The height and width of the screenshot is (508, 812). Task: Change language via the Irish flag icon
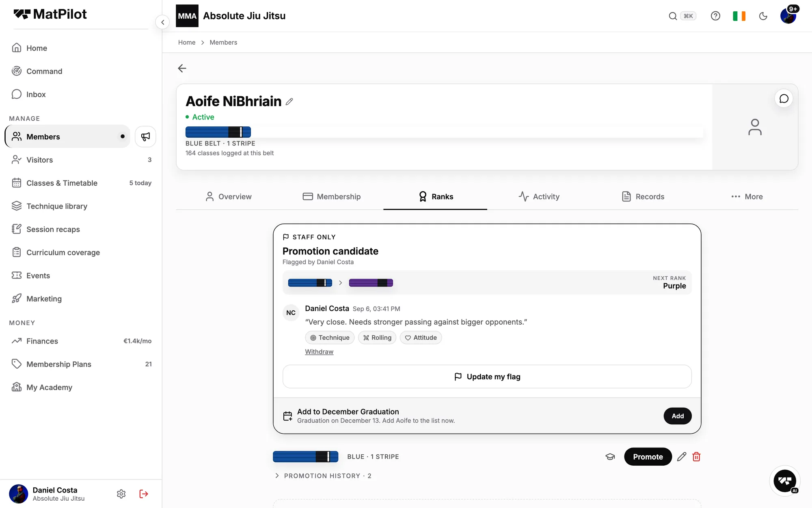coord(739,16)
